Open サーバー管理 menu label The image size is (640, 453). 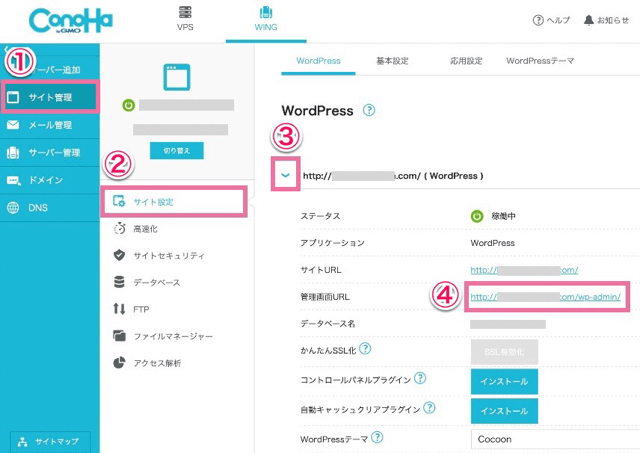pos(54,153)
